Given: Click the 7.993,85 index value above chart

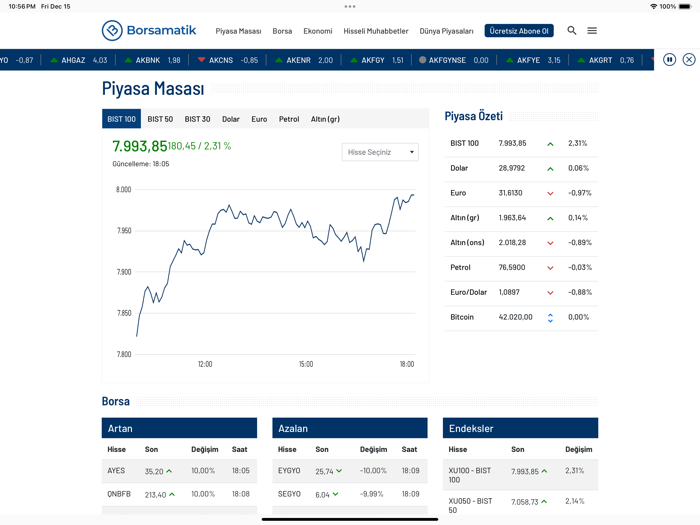Looking at the screenshot, I should point(139,146).
